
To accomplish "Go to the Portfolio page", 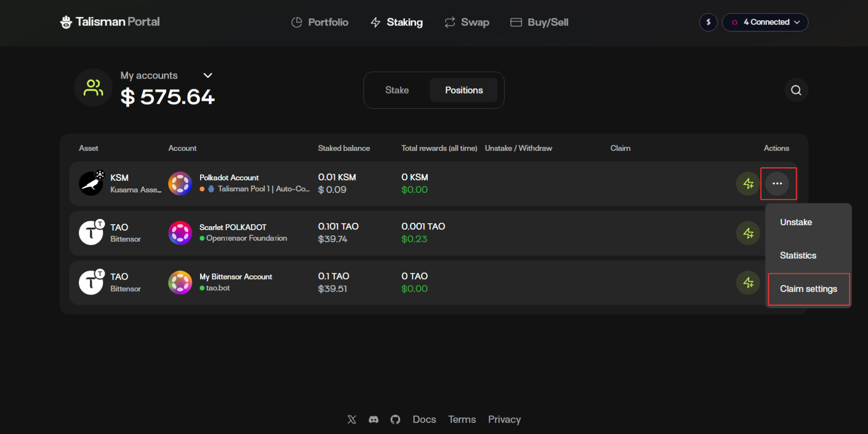I will (x=320, y=22).
